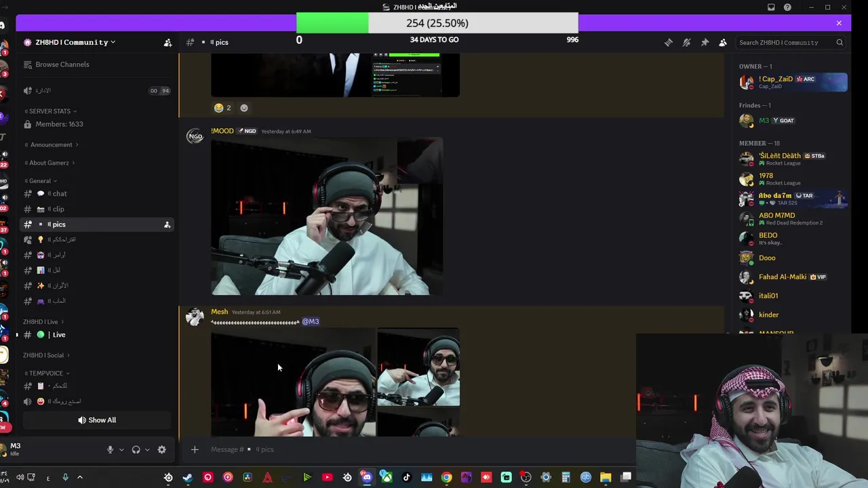
Task: Show pinned messages via pin icon
Action: point(705,42)
